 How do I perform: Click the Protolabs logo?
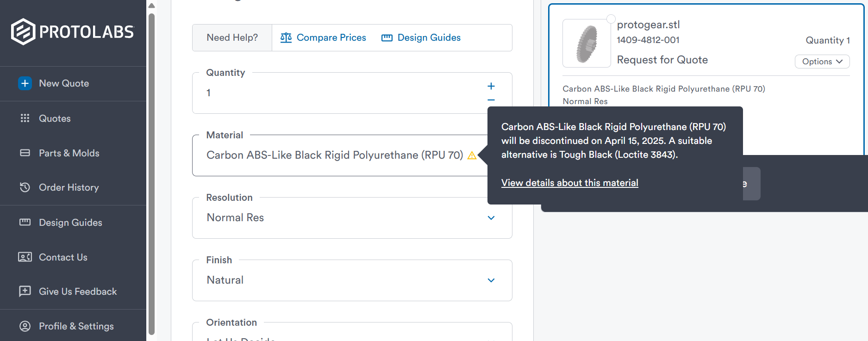coord(73,31)
